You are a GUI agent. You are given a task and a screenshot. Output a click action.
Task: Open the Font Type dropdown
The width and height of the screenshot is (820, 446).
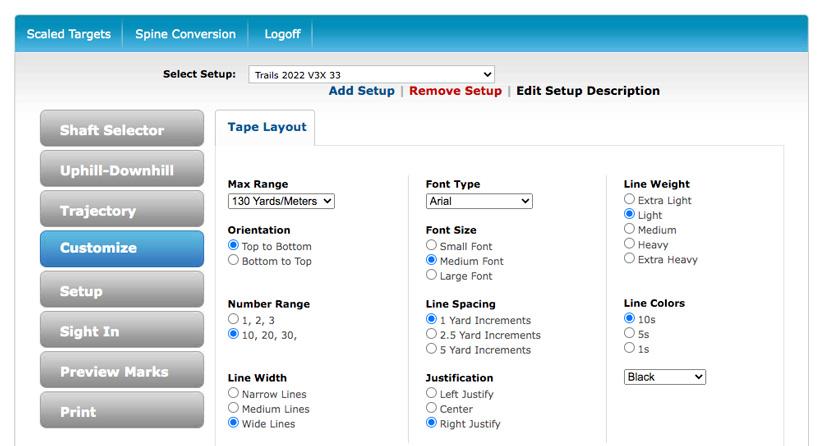point(479,201)
